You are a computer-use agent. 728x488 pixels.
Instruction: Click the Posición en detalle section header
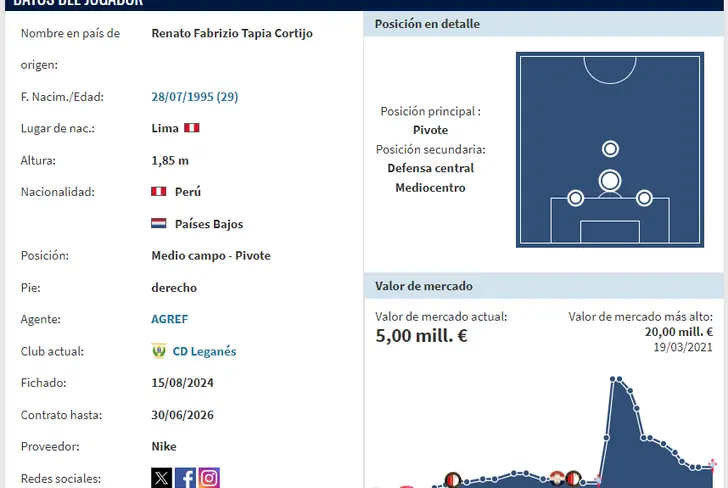point(427,24)
